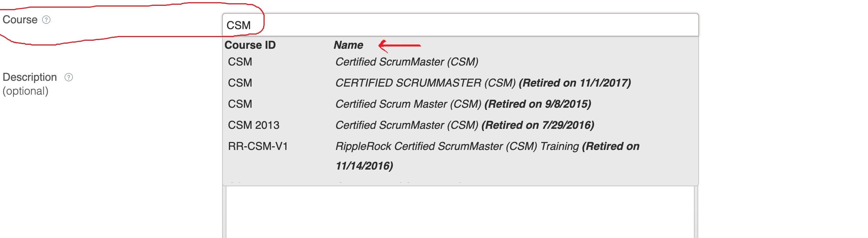The width and height of the screenshot is (868, 238).
Task: Click the CSM ID of the 11/1/2017 retired course
Action: [x=240, y=83]
